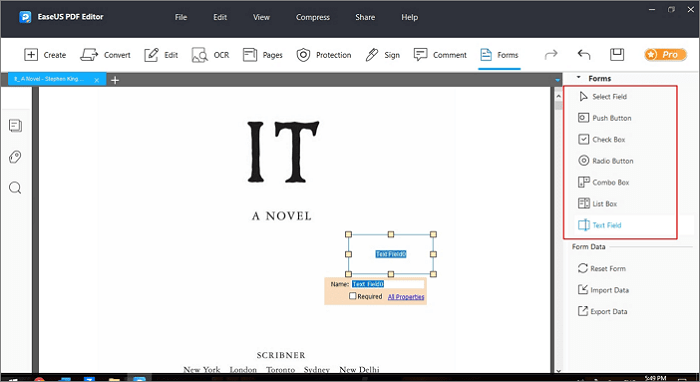Open the File menu

[181, 17]
